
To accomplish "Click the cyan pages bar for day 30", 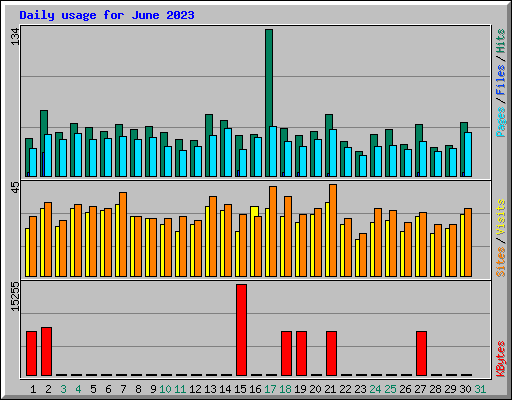I will [x=468, y=154].
